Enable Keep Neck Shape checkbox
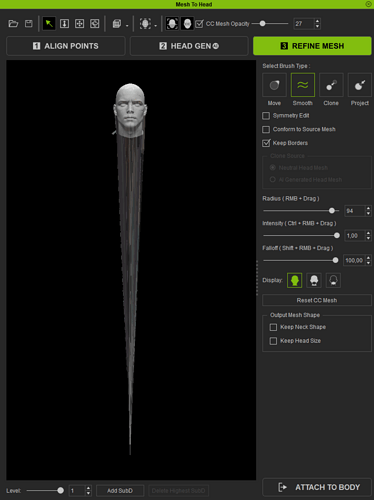Viewport: 374px width, 500px height. coord(273,327)
